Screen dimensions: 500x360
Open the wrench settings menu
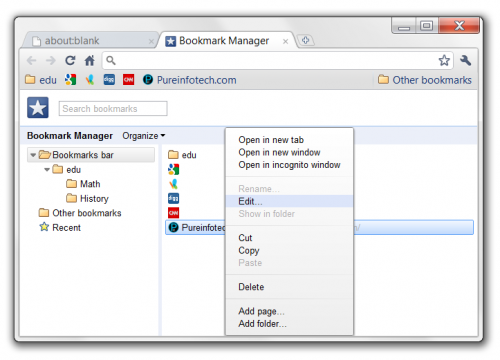[x=466, y=60]
